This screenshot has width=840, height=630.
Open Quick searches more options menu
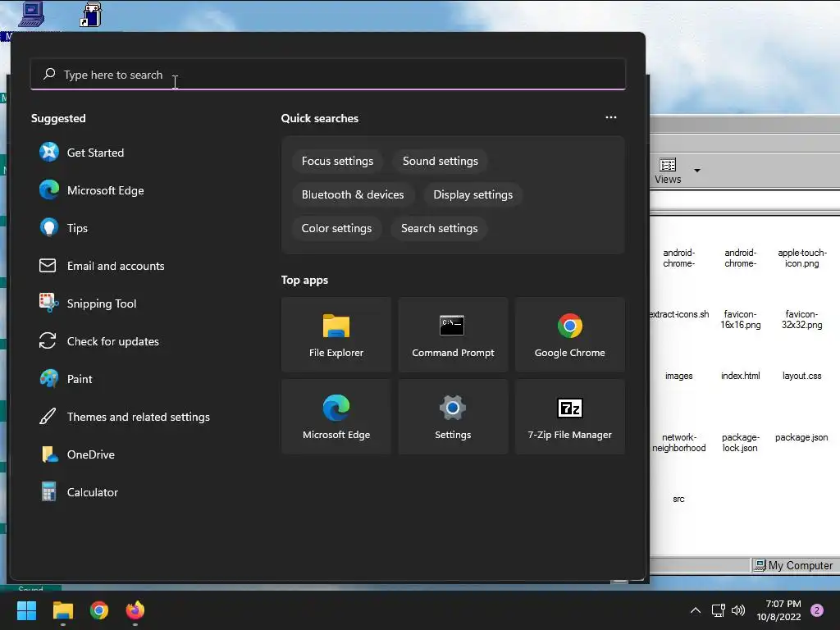click(610, 117)
